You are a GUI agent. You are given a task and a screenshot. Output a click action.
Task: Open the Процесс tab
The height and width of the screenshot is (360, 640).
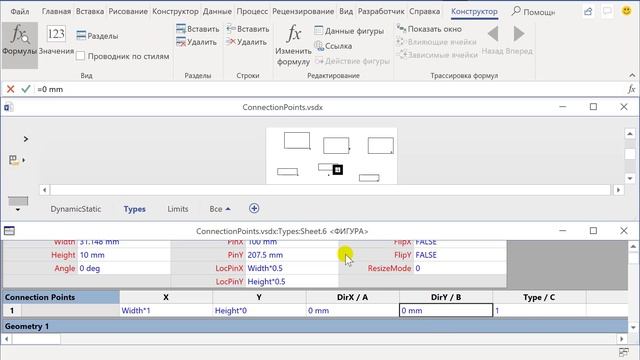coord(252,11)
